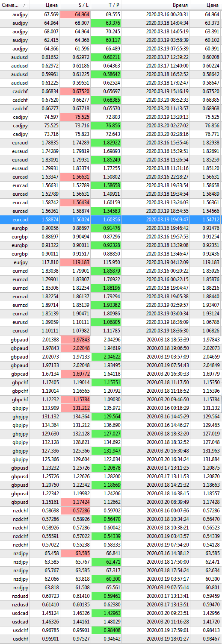Click the green eurnzd T/P 1.93382
The height and width of the screenshot is (644, 222).
tap(107, 305)
